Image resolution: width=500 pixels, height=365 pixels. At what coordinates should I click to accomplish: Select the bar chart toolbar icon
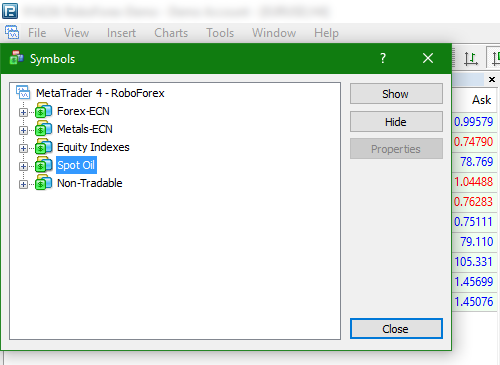click(x=471, y=59)
